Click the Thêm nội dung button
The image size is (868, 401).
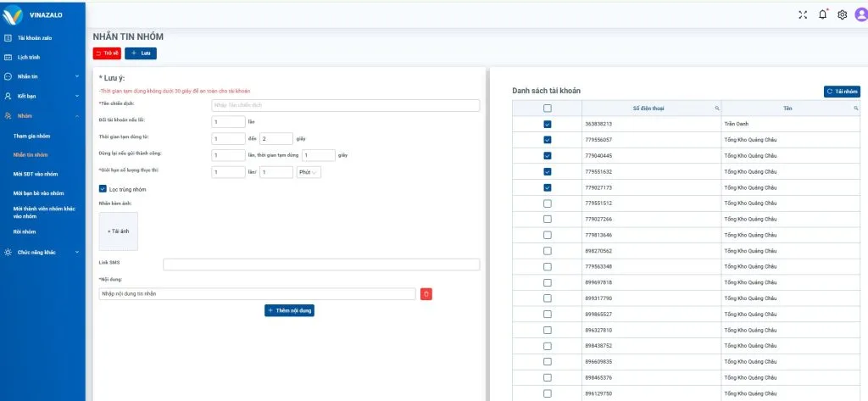click(289, 311)
